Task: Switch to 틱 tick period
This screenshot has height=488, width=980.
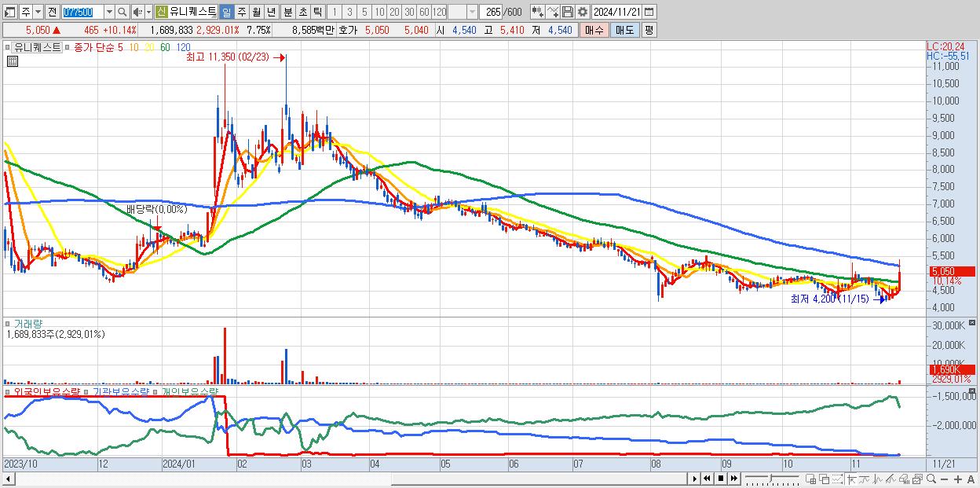Action: point(317,12)
